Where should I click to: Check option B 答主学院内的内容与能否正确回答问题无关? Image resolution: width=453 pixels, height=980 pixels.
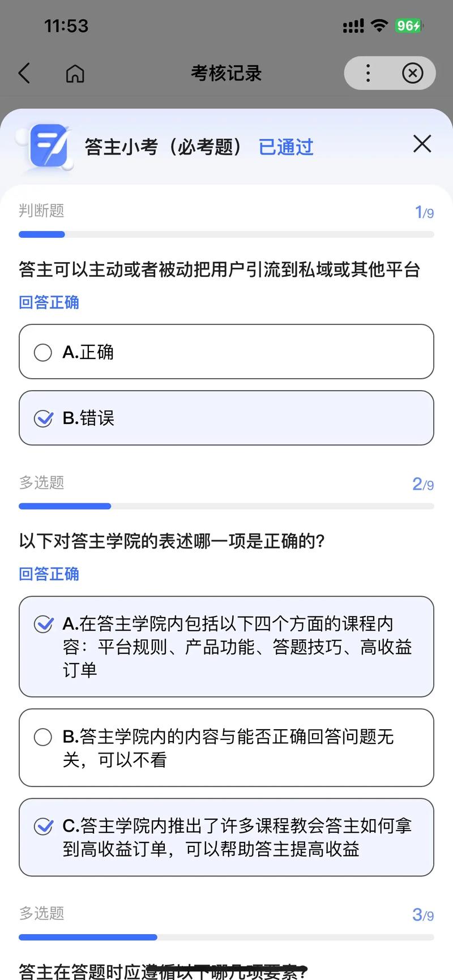(43, 737)
